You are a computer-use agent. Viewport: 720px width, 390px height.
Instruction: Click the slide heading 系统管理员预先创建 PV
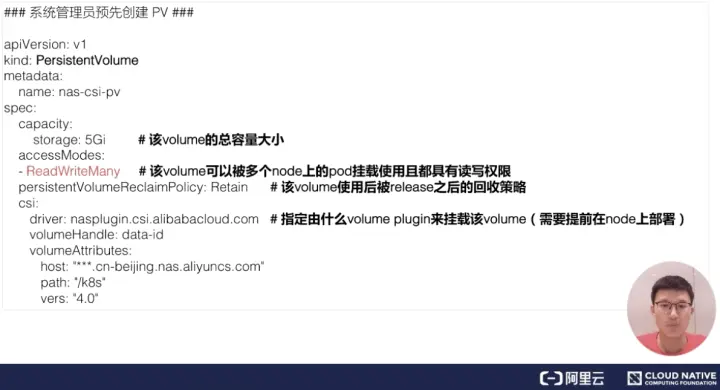[99, 12]
